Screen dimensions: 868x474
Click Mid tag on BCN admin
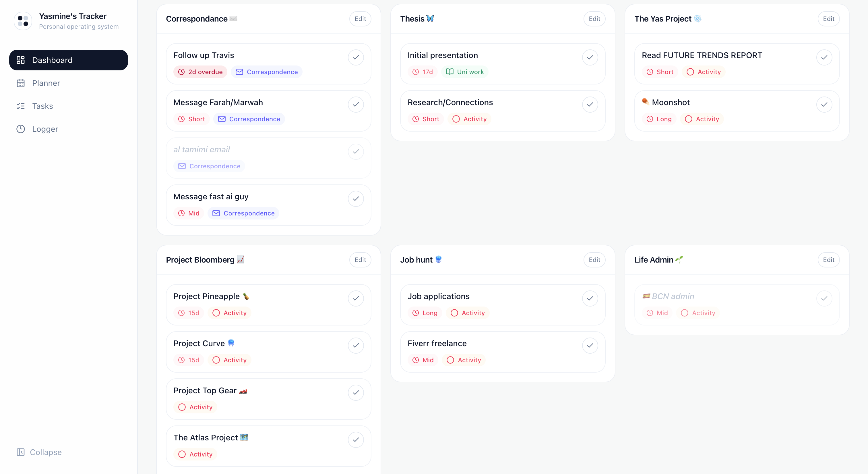coord(657,313)
